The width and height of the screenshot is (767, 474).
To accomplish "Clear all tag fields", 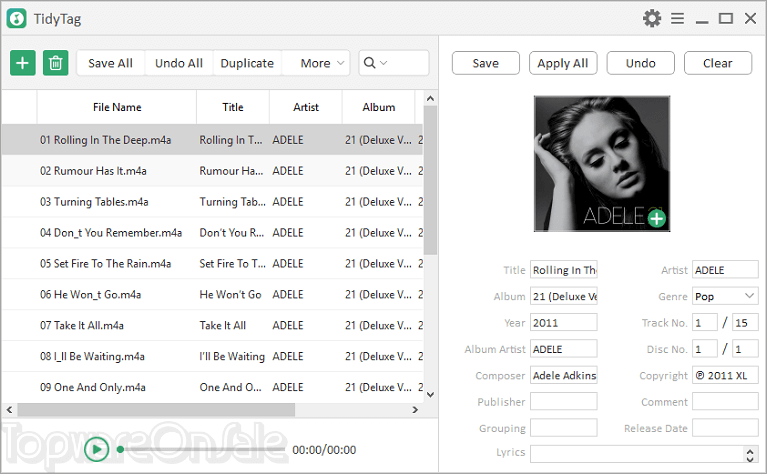I will pyautogui.click(x=718, y=63).
